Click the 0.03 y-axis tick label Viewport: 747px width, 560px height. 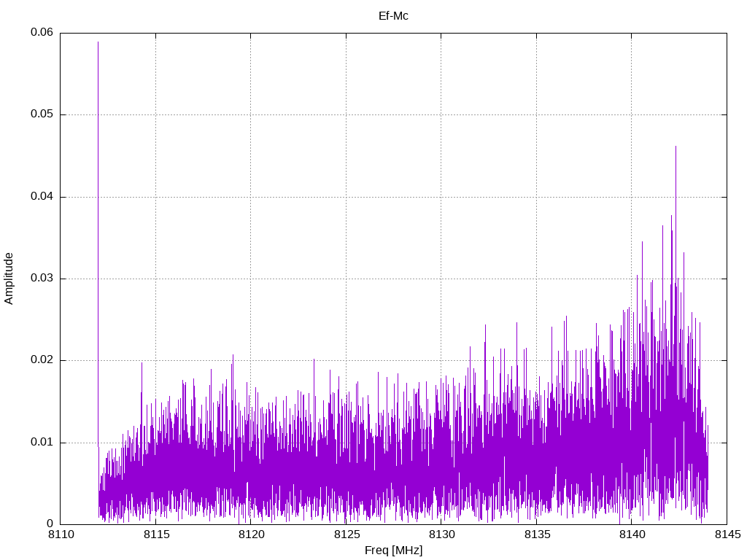click(x=42, y=279)
